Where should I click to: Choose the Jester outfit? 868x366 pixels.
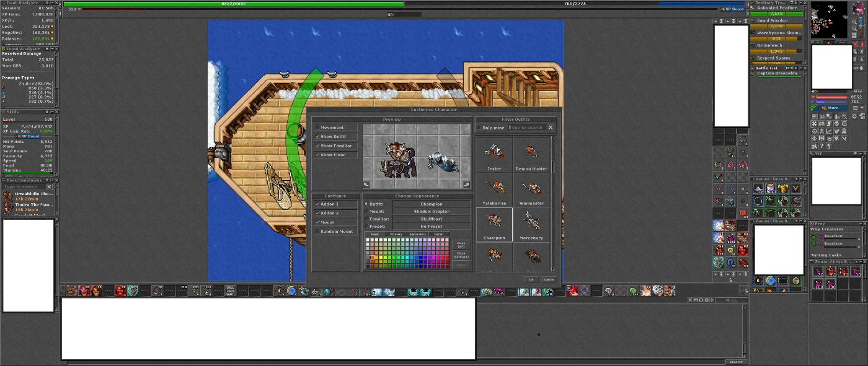point(494,155)
